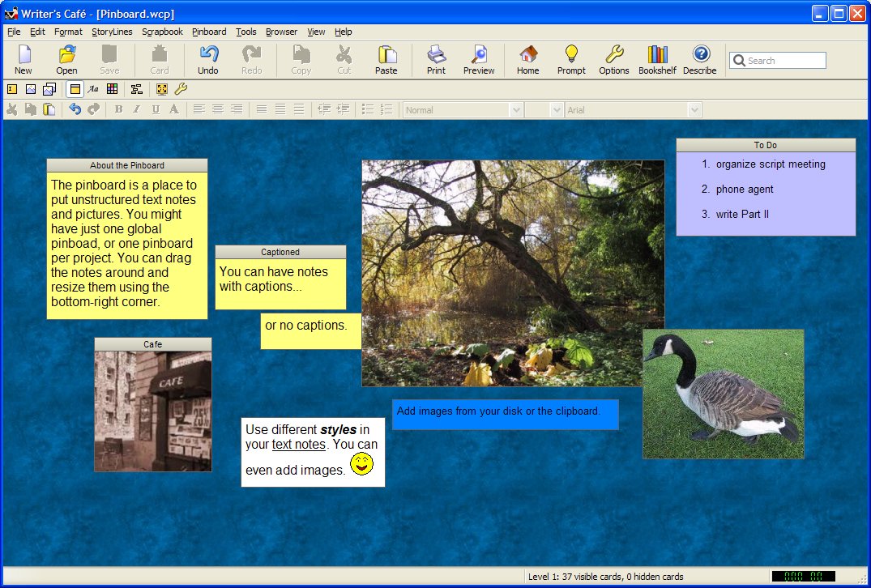Open the StoryLines menu
This screenshot has width=871, height=588.
[x=113, y=32]
